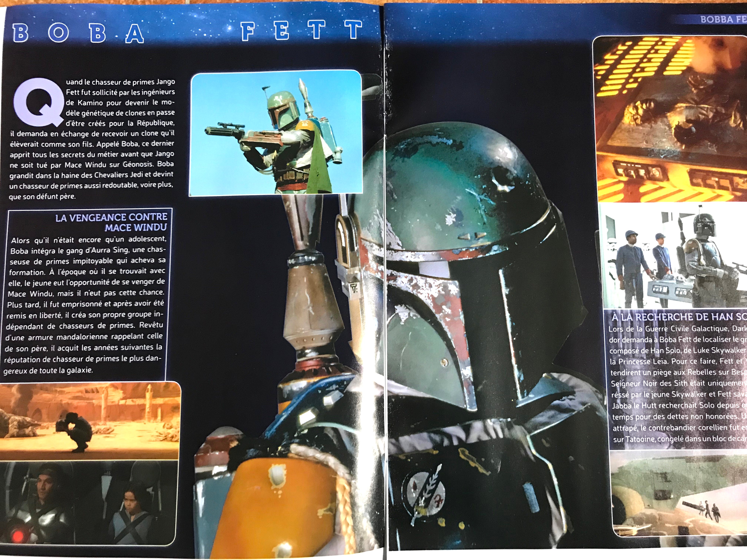747x560 pixels.
Task: Click the 'LA VENGEANCE CONTRE MACE WINDU' heading
Action: click(x=112, y=222)
